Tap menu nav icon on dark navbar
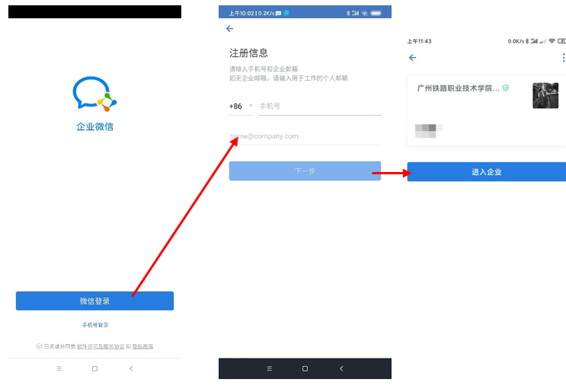The image size is (566, 392). click(269, 368)
